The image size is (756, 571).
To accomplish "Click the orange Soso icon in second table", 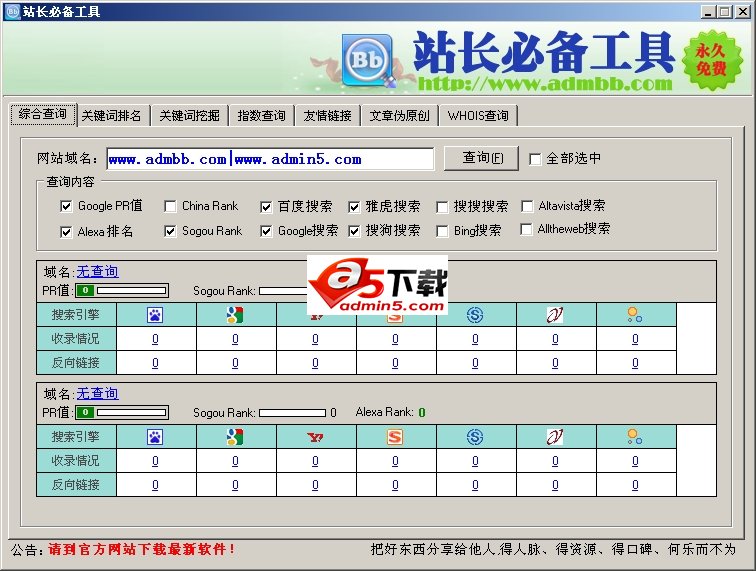I will [x=395, y=437].
